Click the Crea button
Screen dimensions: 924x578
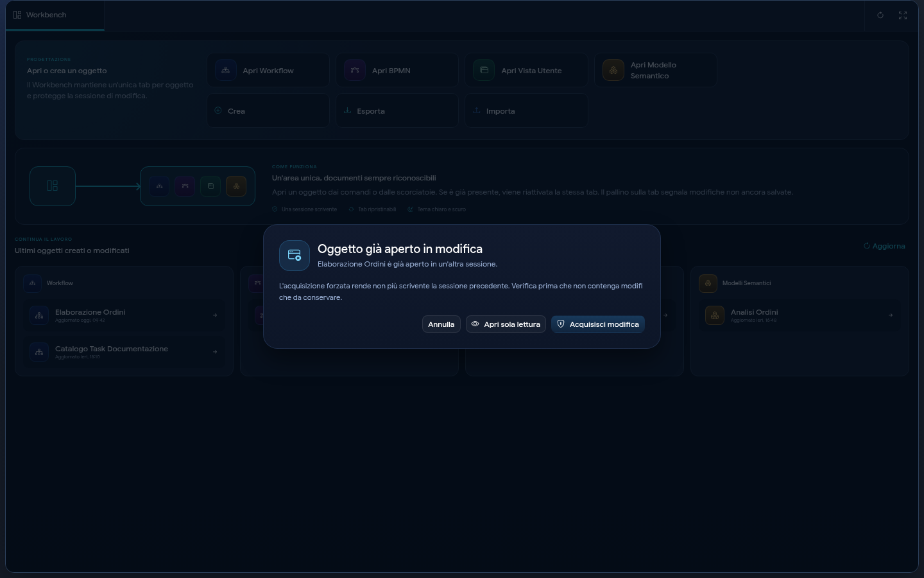pyautogui.click(x=268, y=110)
